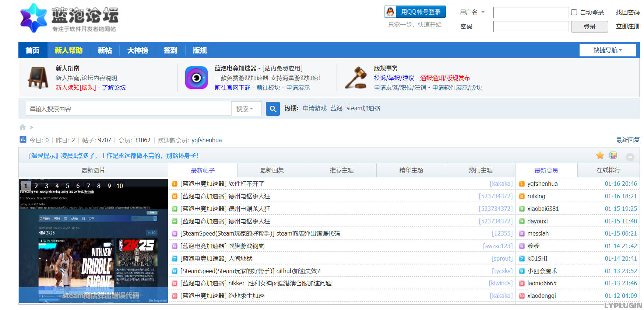
Task: Click the 蓝泡论坛 logo
Action: pos(69,18)
